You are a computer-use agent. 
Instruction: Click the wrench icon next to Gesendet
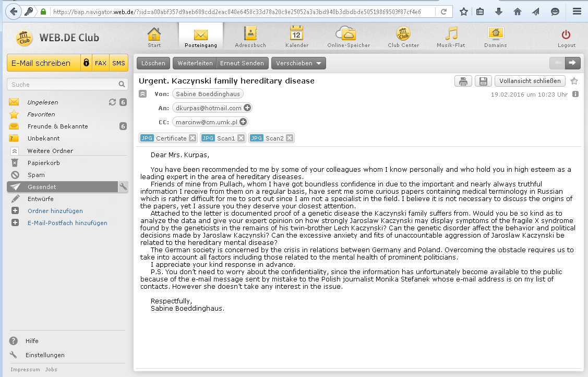pyautogui.click(x=123, y=187)
